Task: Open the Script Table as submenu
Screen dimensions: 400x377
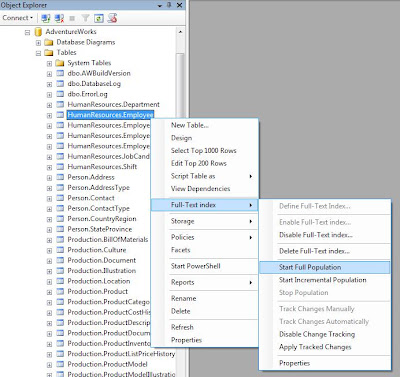Action: 204,176
